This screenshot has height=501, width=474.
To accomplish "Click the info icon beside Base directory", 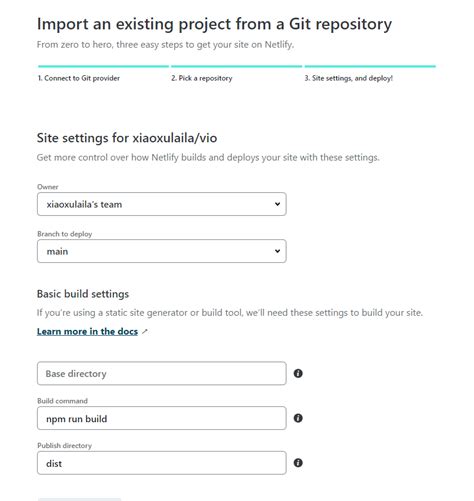I will pos(298,373).
